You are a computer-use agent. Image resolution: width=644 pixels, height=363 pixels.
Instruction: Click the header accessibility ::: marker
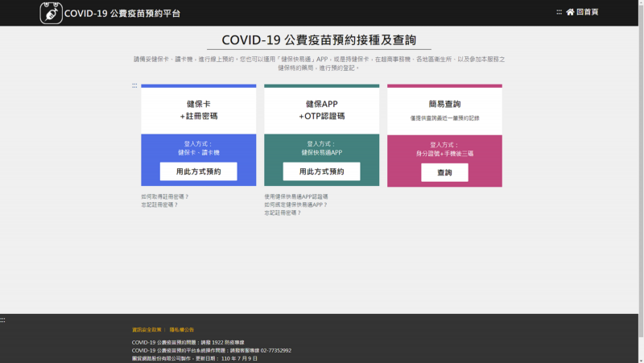click(x=559, y=12)
